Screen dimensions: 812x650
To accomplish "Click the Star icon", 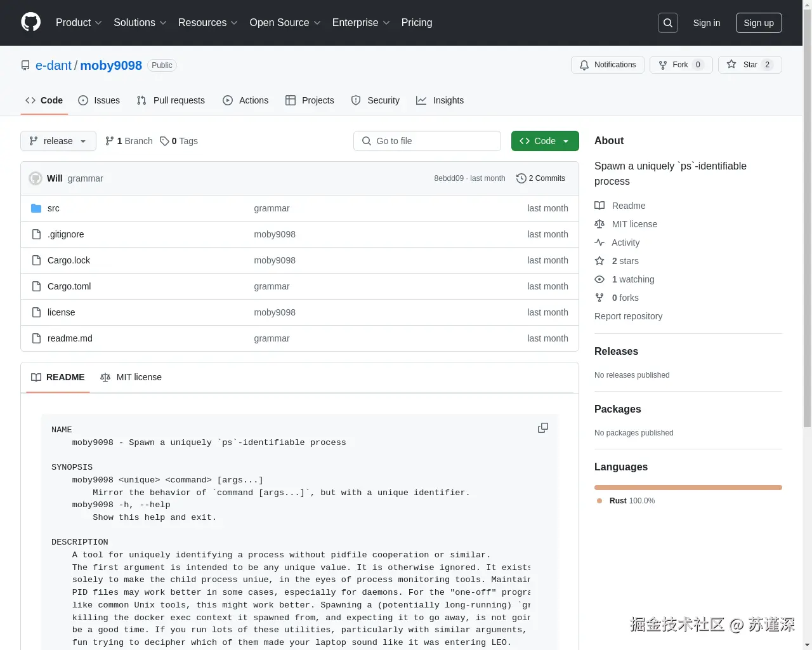I will (731, 65).
